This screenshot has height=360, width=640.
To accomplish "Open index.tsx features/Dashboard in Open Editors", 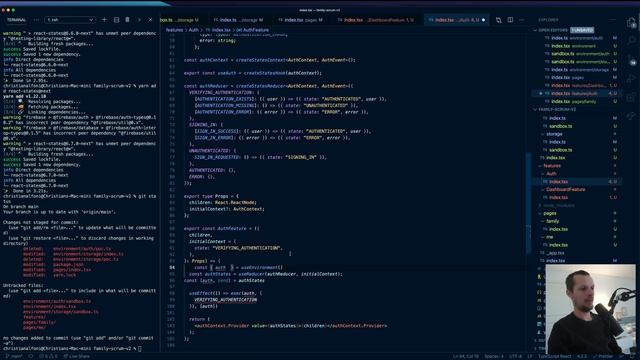I will pyautogui.click(x=577, y=85).
